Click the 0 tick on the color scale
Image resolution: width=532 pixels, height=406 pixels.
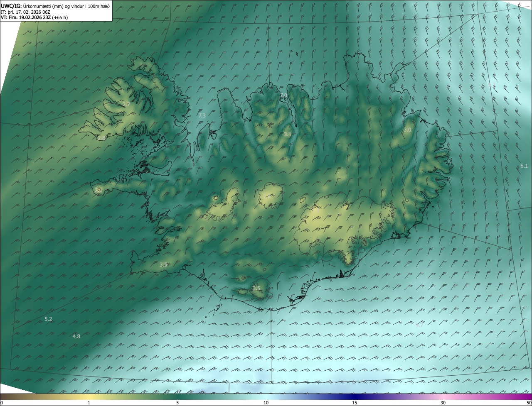[2, 403]
